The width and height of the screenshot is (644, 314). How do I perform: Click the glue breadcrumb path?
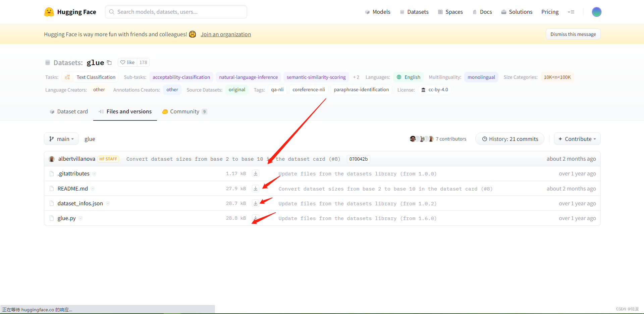(90, 139)
